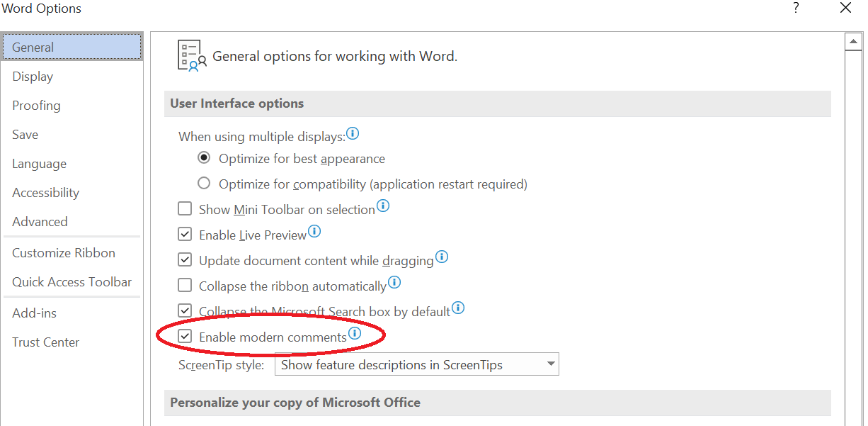This screenshot has width=868, height=426.
Task: Open the Proofing options
Action: tap(72, 106)
